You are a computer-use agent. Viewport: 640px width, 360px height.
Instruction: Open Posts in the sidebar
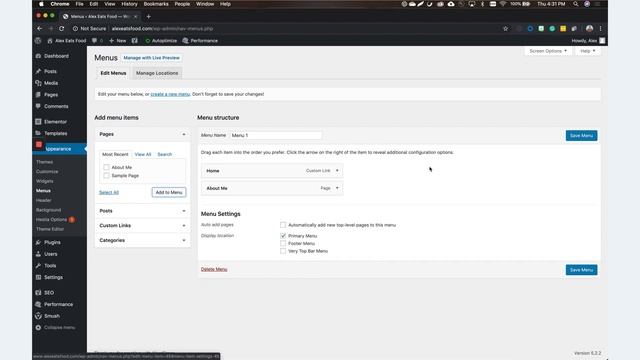(50, 71)
